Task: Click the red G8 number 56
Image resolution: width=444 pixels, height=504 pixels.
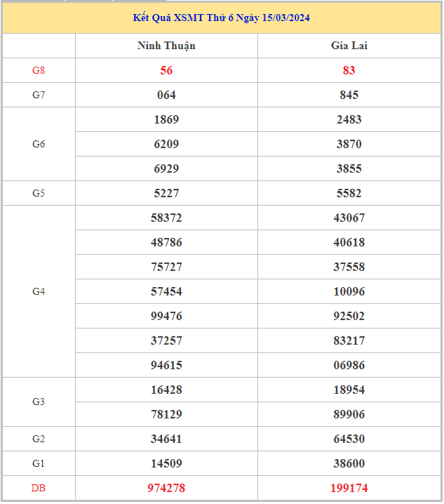Action: click(166, 70)
